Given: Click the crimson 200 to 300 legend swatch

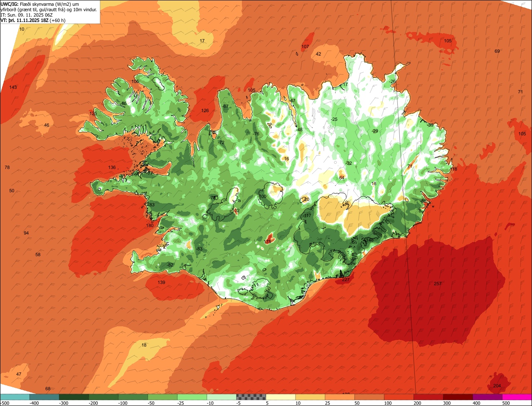Looking at the screenshot, I should click(428, 397).
